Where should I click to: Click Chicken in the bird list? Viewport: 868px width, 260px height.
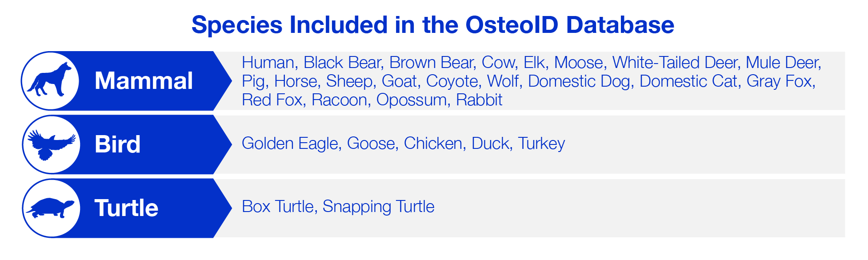(x=433, y=144)
